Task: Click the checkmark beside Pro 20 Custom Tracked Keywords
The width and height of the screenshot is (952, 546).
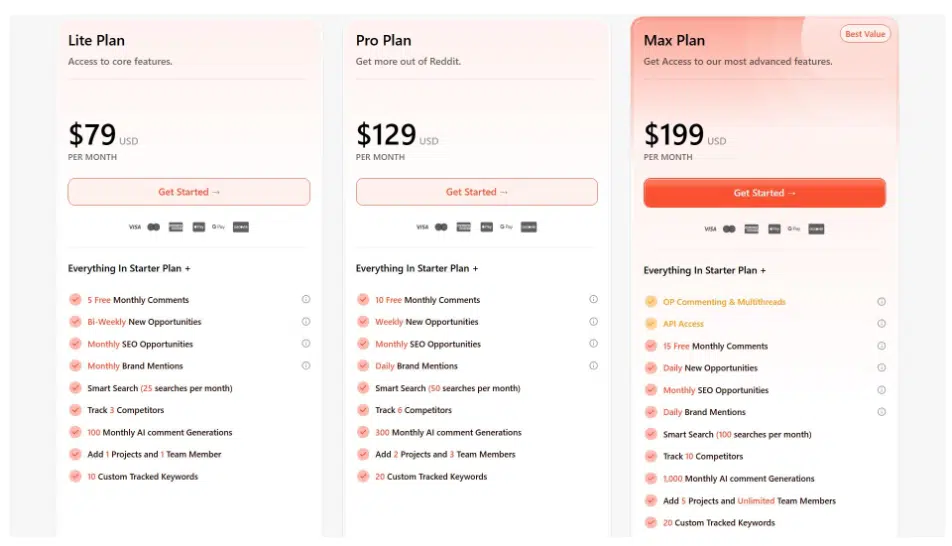Action: (x=363, y=476)
